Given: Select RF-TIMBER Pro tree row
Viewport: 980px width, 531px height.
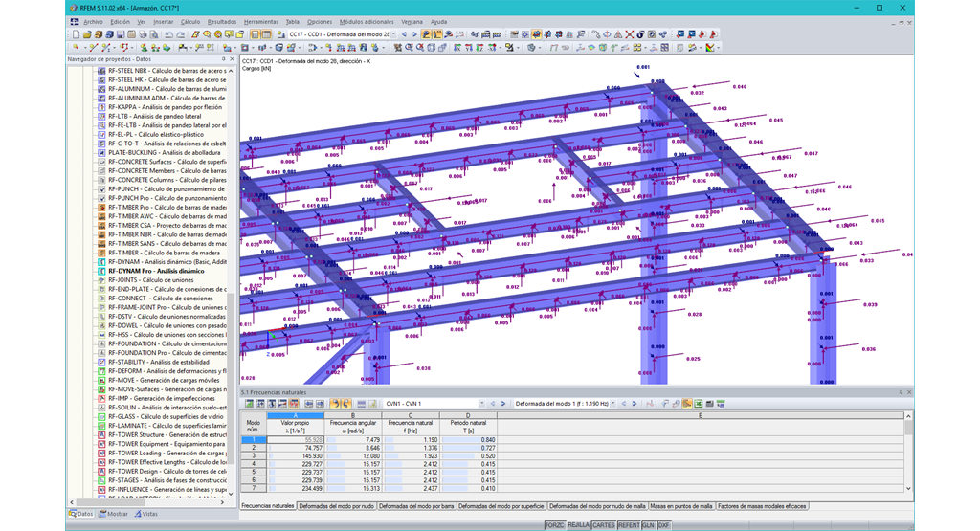Looking at the screenshot, I should [x=167, y=208].
